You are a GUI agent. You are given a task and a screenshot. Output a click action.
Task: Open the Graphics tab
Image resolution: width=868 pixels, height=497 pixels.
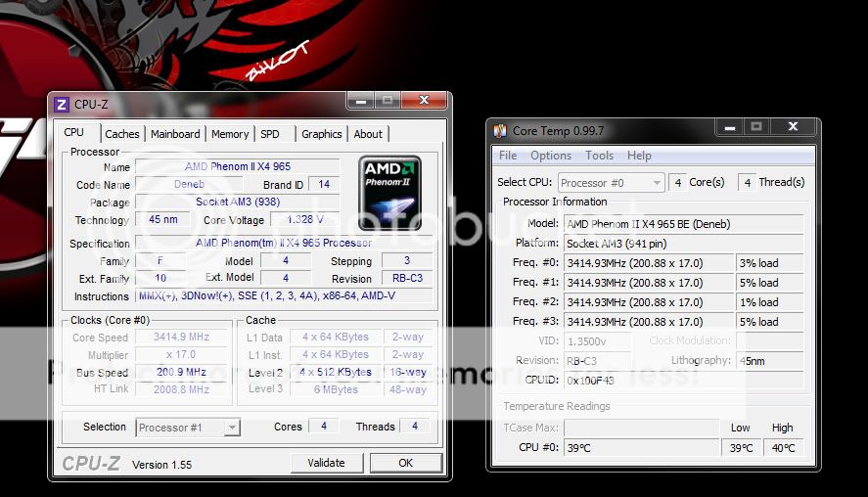322,134
